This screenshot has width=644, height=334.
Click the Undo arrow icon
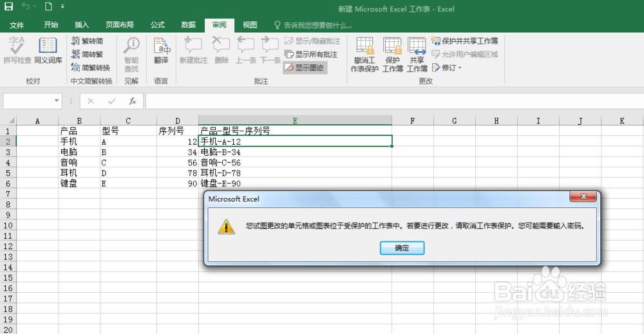click(x=26, y=6)
